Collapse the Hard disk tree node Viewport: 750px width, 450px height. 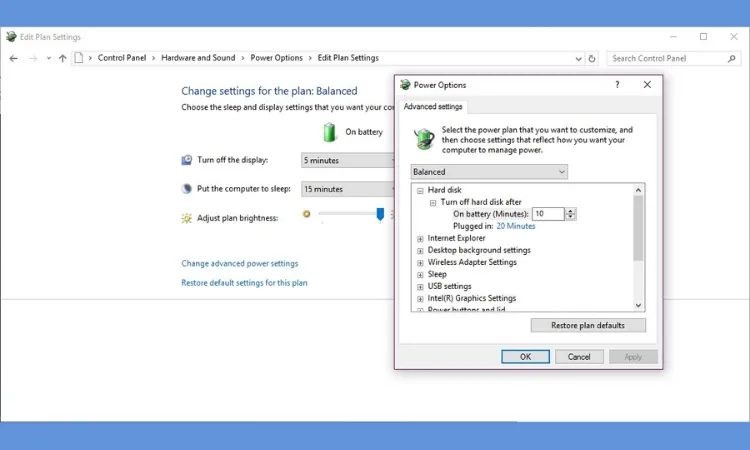point(420,190)
